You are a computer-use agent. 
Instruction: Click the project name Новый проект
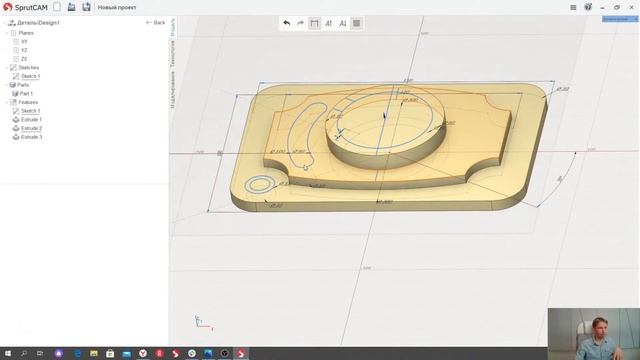coord(117,7)
